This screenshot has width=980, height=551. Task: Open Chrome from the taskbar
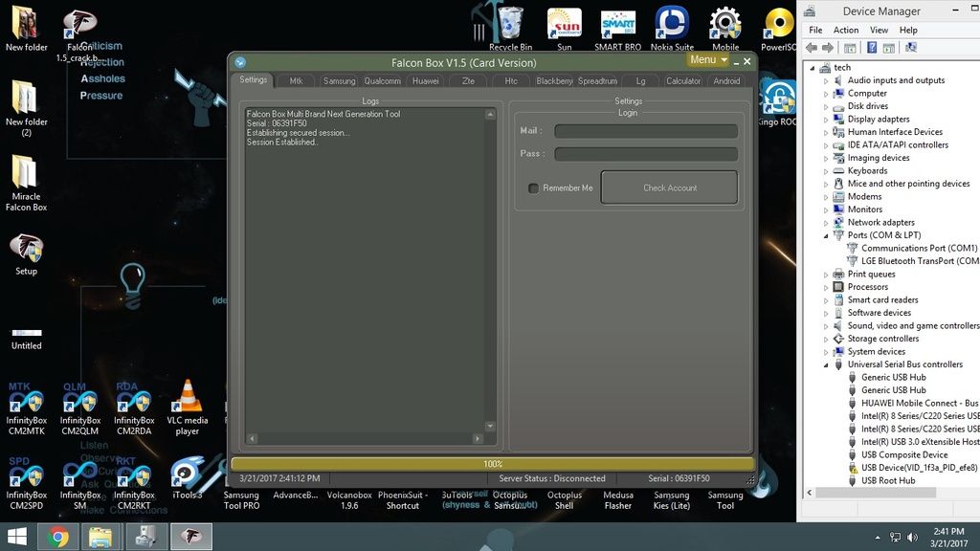[58, 537]
